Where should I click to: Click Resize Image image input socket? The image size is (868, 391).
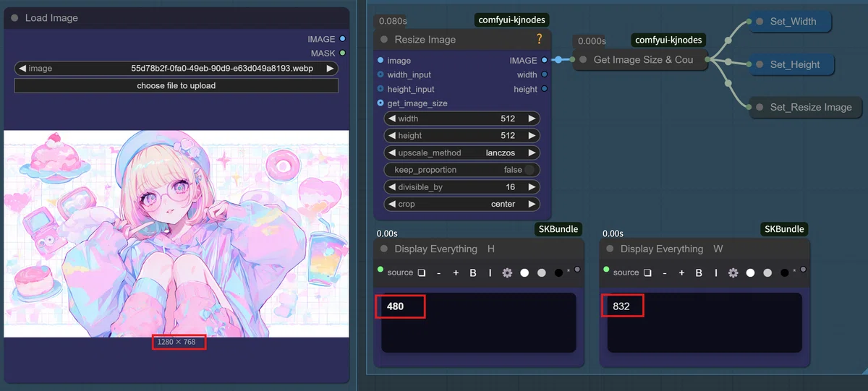point(380,61)
